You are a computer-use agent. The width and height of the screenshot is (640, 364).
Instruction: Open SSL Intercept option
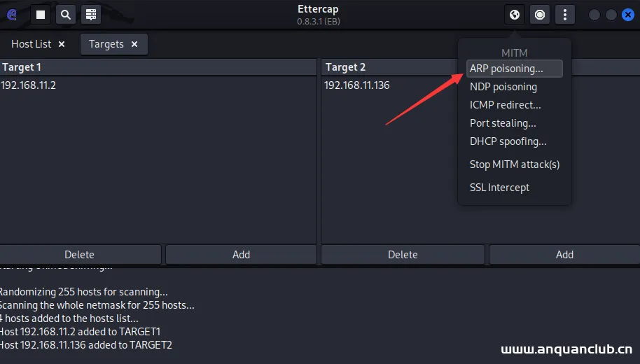click(499, 188)
